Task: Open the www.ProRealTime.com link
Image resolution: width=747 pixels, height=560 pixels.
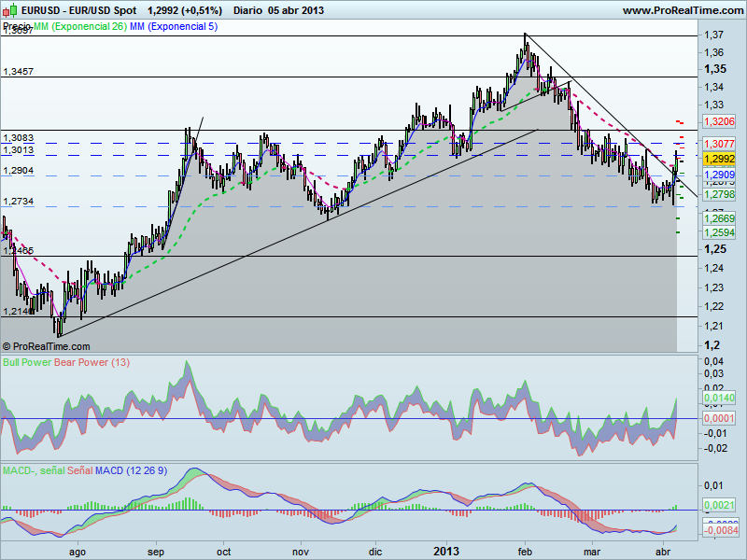Action: pyautogui.click(x=681, y=11)
